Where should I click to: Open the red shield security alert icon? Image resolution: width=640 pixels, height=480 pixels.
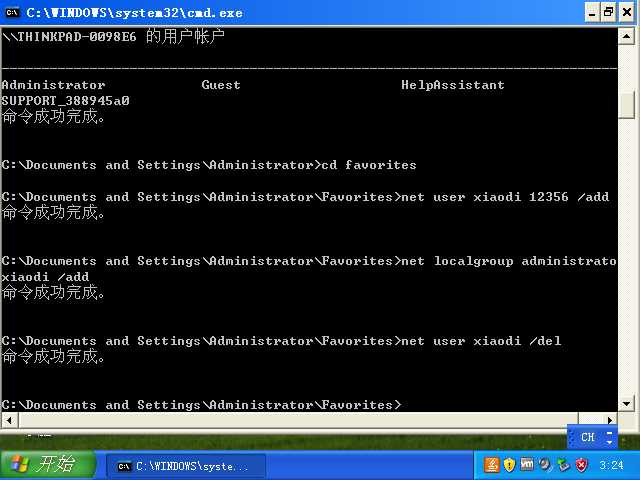click(582, 465)
